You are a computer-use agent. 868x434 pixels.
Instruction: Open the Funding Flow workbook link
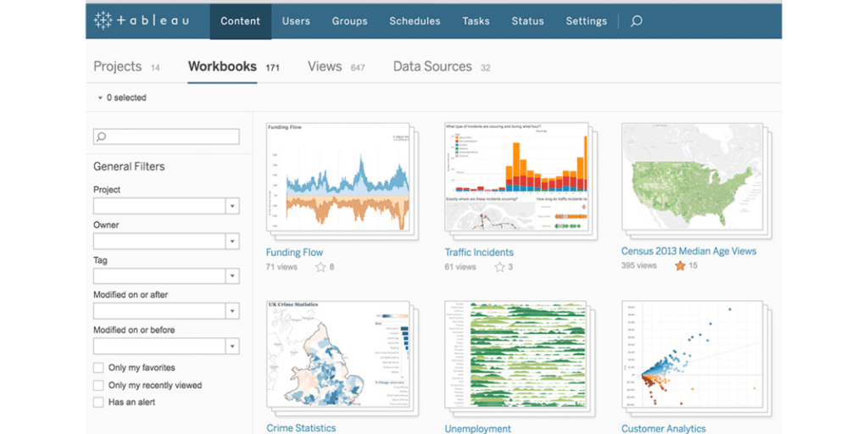click(x=294, y=252)
